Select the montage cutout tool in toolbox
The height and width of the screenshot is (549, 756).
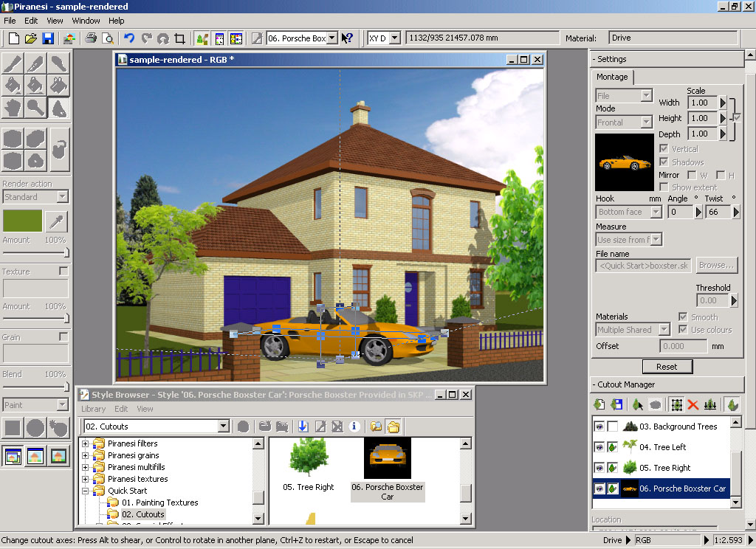pos(59,108)
